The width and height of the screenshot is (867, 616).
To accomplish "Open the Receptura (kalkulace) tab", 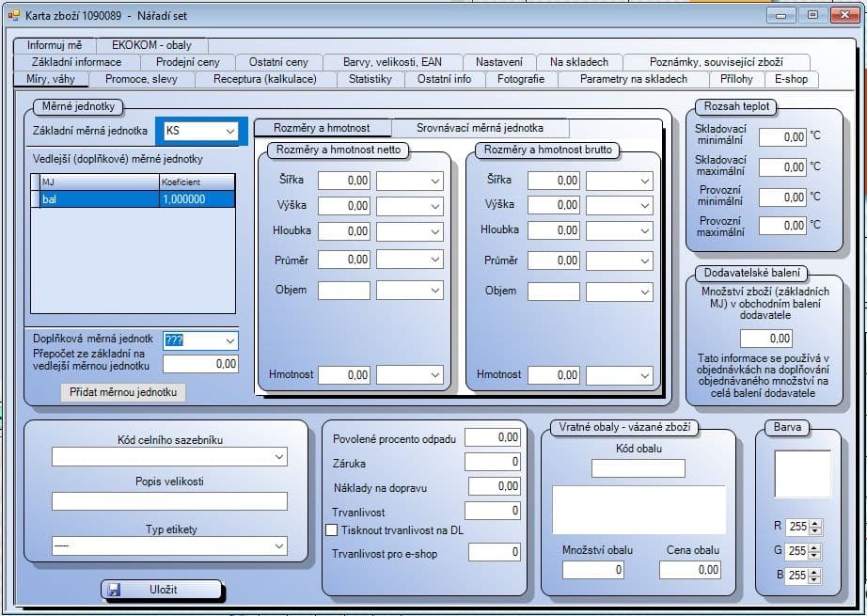I will [x=265, y=79].
